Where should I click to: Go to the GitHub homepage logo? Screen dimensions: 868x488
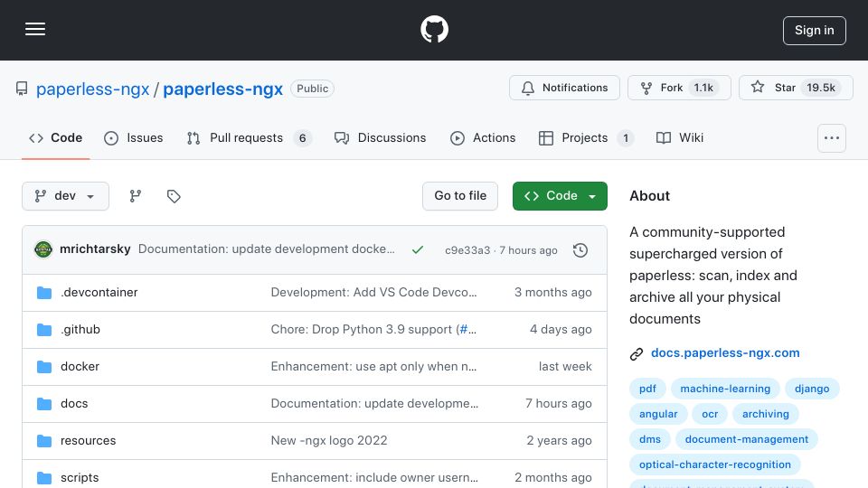click(434, 29)
